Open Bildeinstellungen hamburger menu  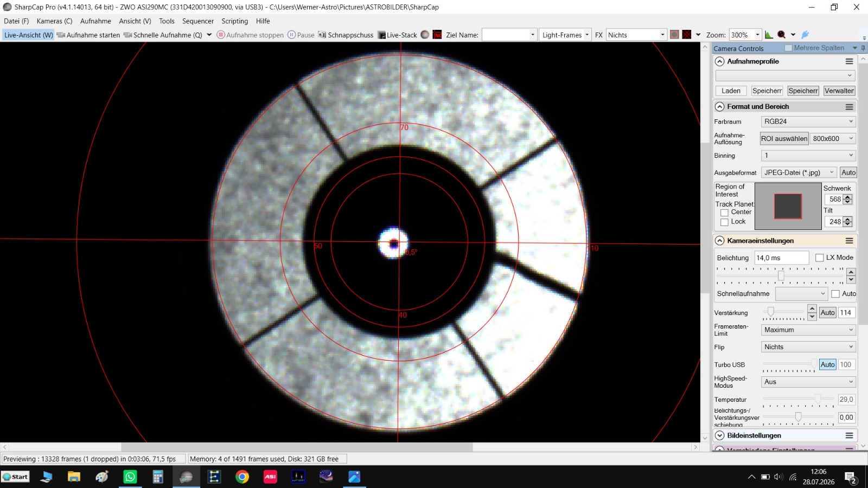pyautogui.click(x=850, y=435)
